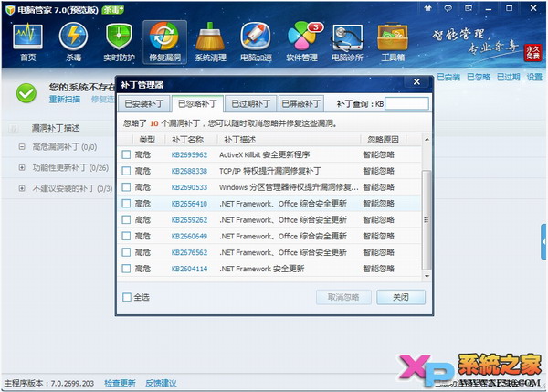Click the 重新扫描 link

(x=65, y=100)
